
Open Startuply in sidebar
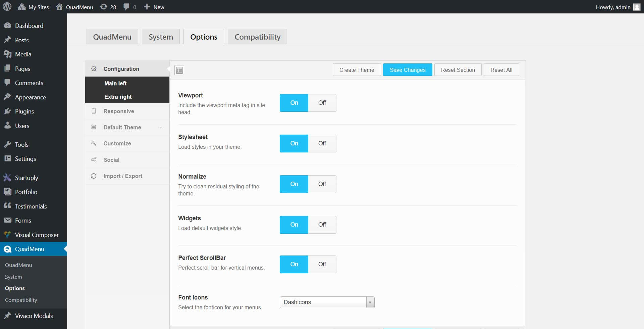(34, 178)
